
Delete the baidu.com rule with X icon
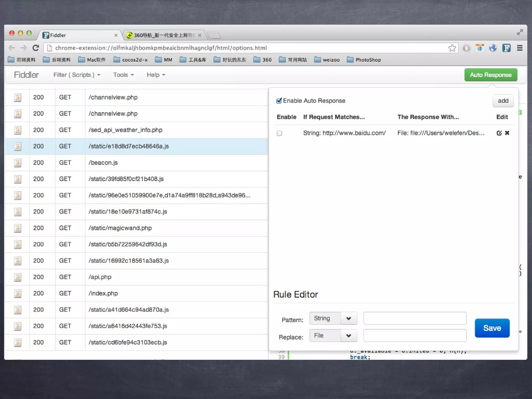point(507,133)
